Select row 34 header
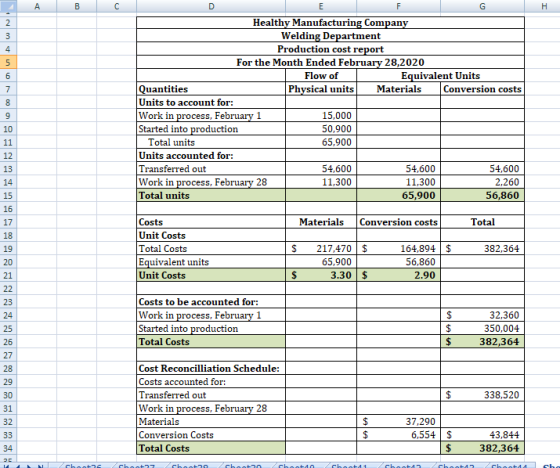Viewport: 560px width, 468px height. coord(8,448)
